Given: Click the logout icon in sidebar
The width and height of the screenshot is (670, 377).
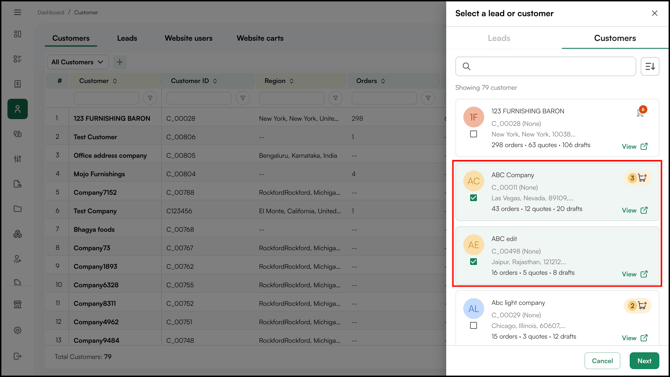Looking at the screenshot, I should pyautogui.click(x=18, y=356).
